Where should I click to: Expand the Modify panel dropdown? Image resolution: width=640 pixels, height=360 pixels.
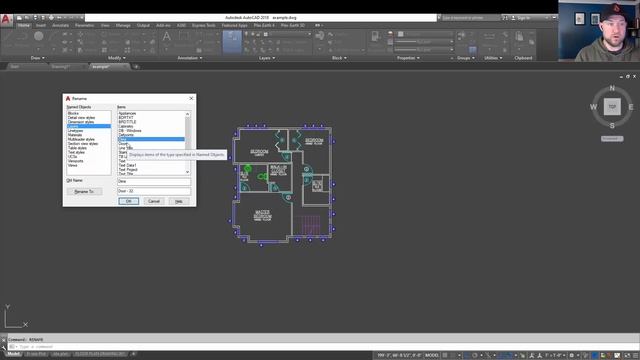pyautogui.click(x=117, y=58)
